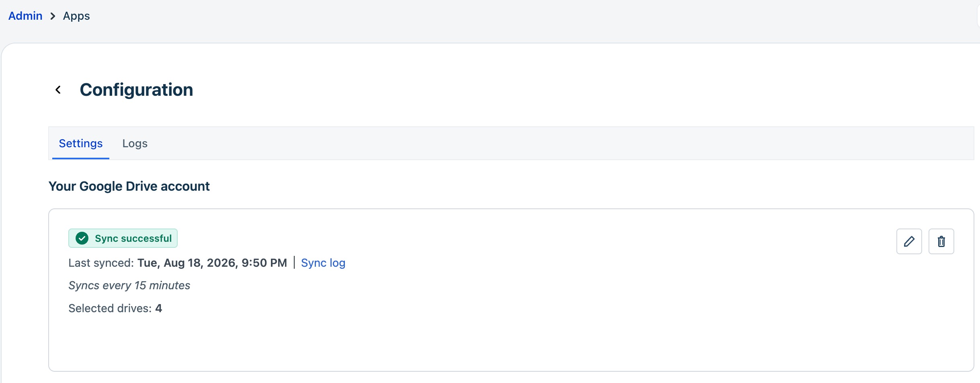
Task: Click blank area of the tab bar
Action: tap(563, 143)
